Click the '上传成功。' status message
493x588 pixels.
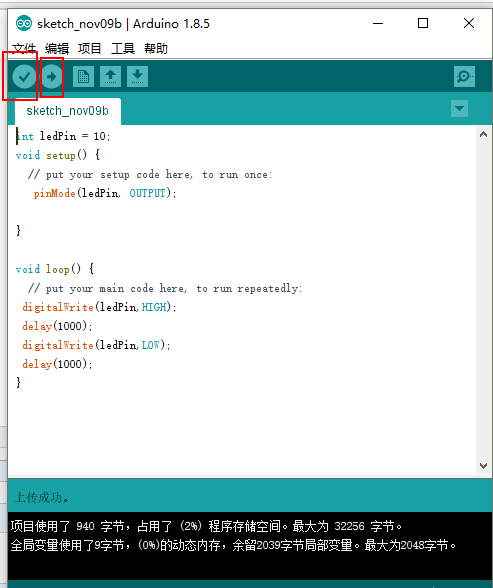click(42, 498)
